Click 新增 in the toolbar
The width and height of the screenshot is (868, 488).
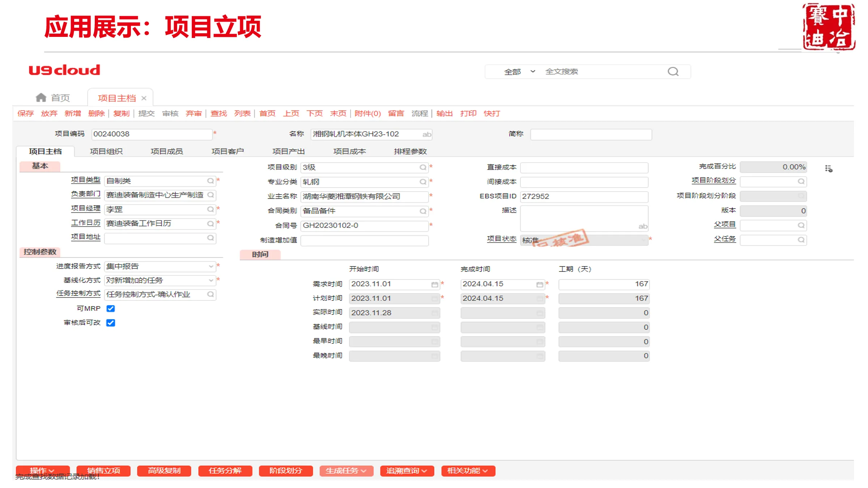73,114
